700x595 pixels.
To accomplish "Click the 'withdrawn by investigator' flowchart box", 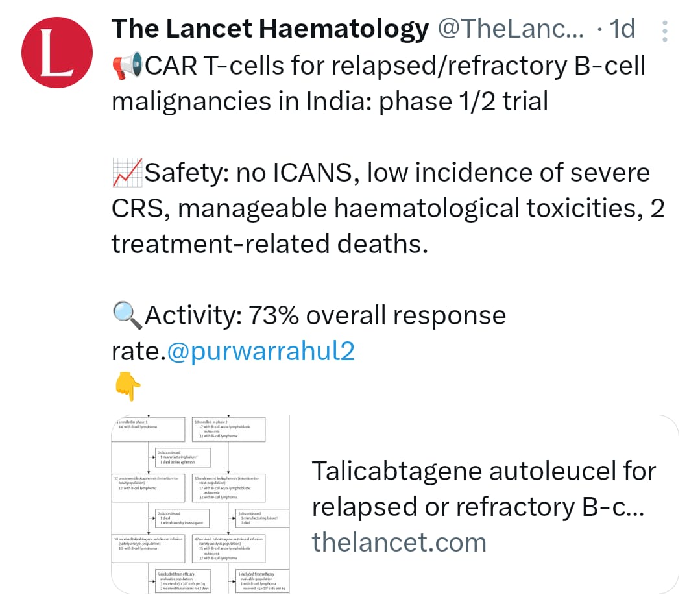I will pos(183,518).
